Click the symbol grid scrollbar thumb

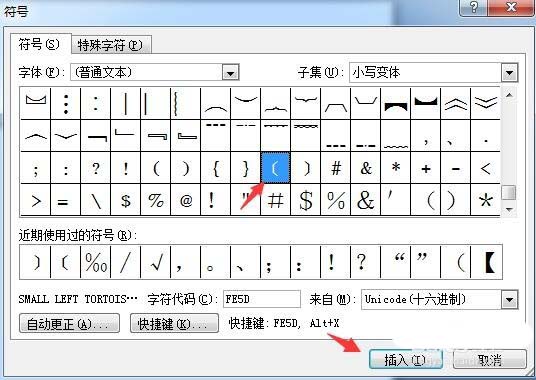tap(509, 192)
